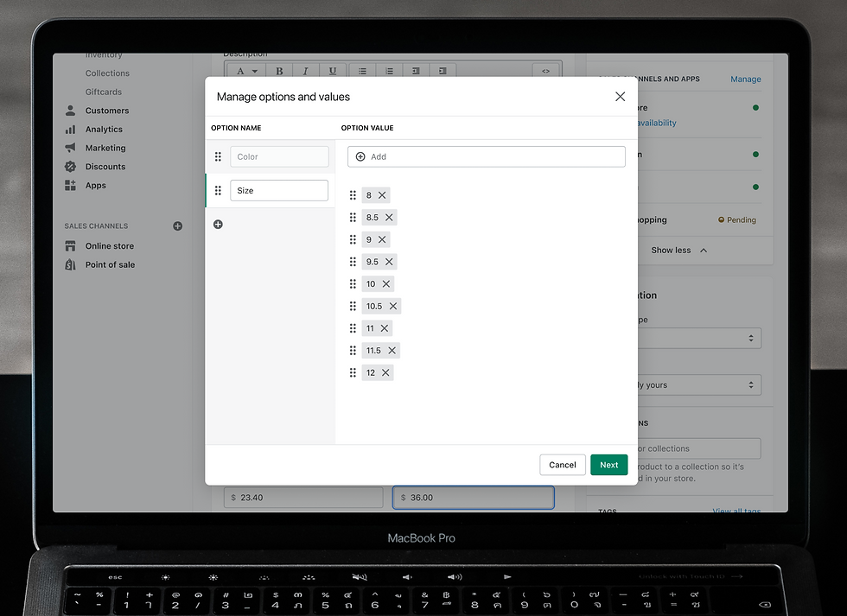Remove size value 10

(386, 283)
